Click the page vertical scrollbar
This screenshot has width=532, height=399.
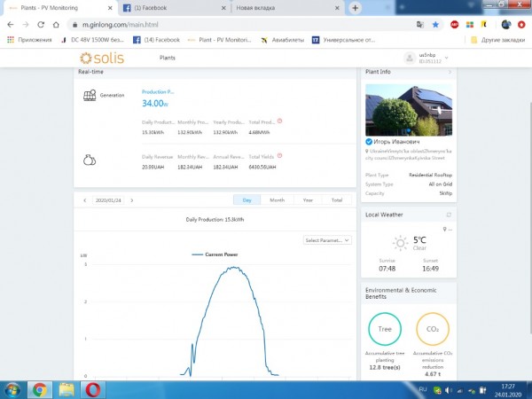point(530,217)
